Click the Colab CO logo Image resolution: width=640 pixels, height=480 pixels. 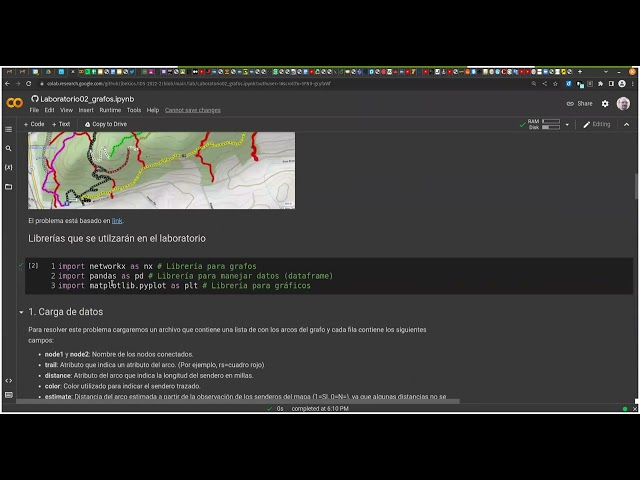[x=15, y=103]
